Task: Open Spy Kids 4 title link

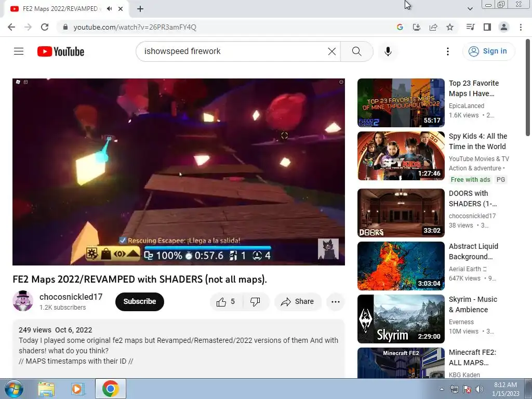Action: tap(478, 141)
